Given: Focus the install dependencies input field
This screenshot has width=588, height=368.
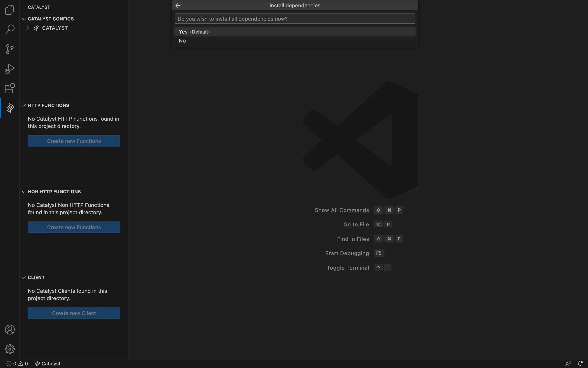Looking at the screenshot, I should pyautogui.click(x=295, y=19).
